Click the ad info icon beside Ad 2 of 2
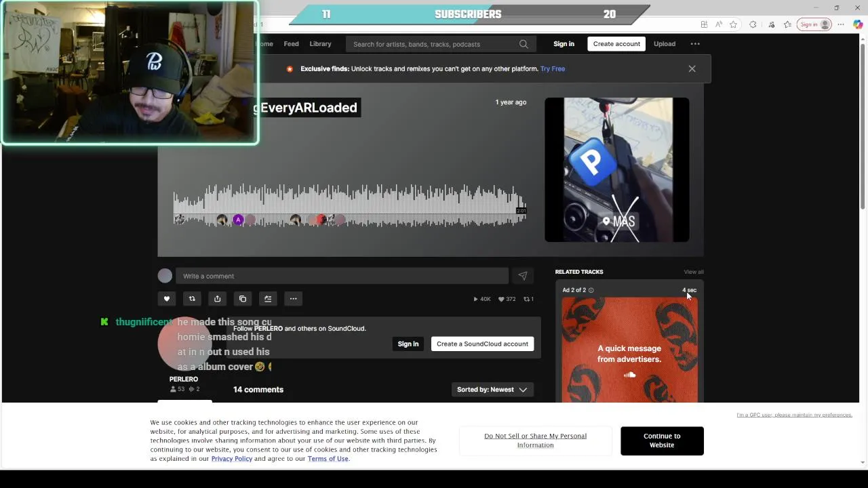 [591, 290]
